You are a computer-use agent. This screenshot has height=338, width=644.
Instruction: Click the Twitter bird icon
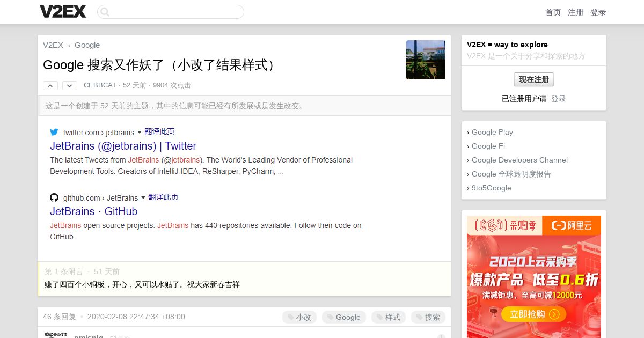pos(54,132)
